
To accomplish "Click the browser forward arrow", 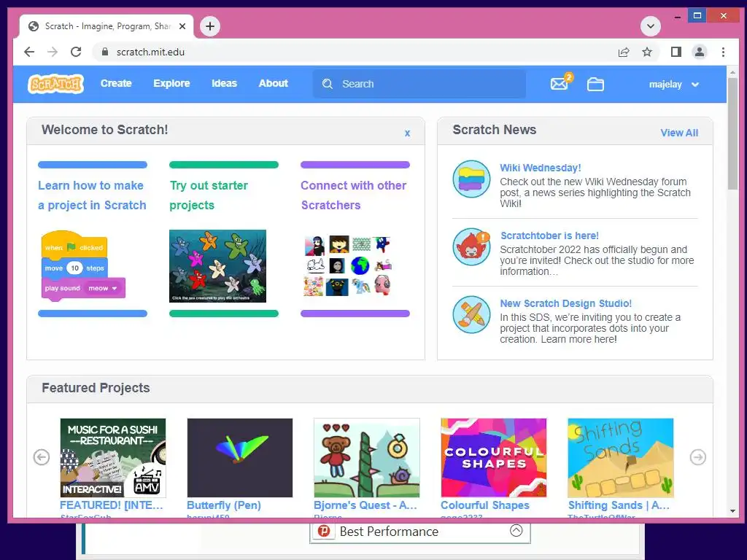I will (x=53, y=52).
